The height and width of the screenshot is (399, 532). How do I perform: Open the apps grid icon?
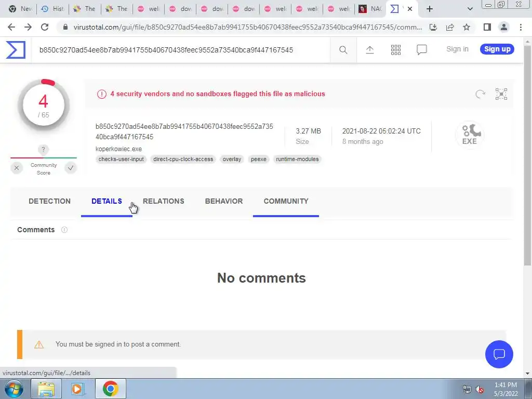click(x=395, y=50)
